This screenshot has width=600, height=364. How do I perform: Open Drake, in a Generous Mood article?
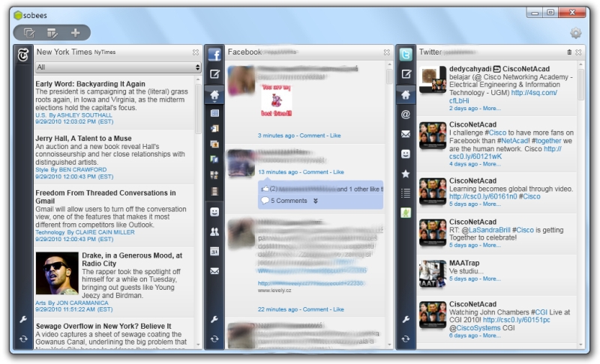(132, 259)
